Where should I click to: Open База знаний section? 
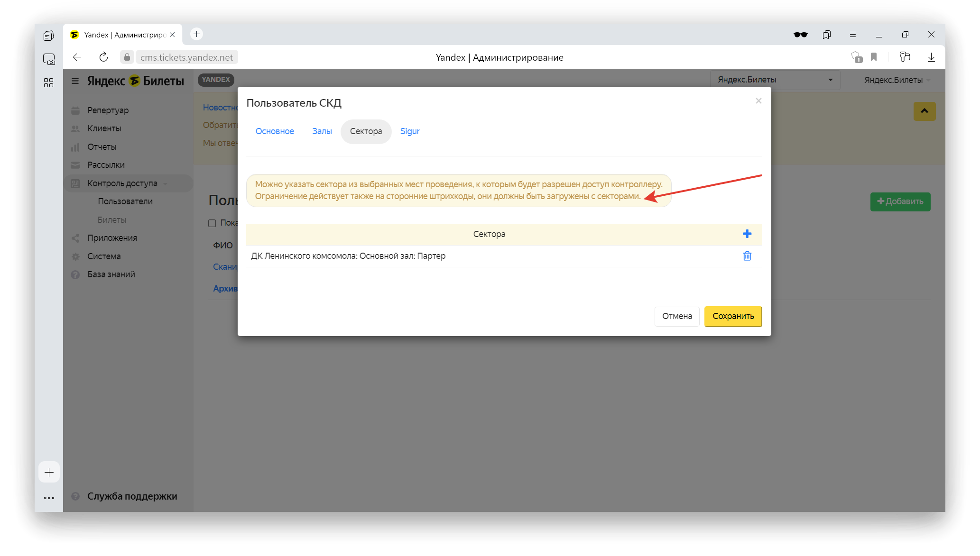111,274
